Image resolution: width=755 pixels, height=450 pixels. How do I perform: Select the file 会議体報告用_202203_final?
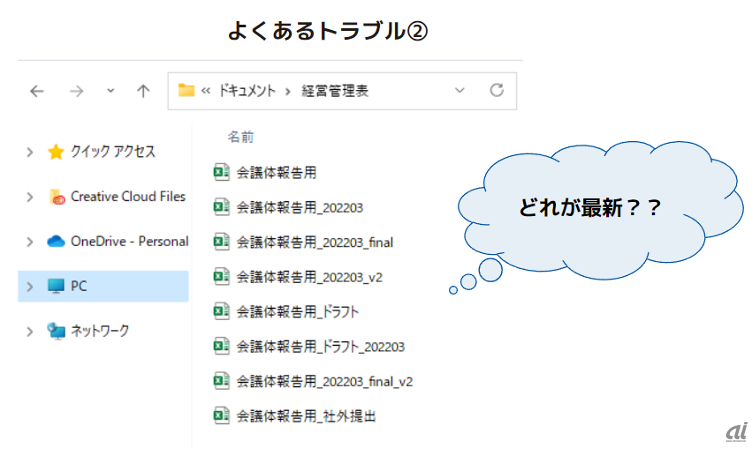[x=315, y=242]
